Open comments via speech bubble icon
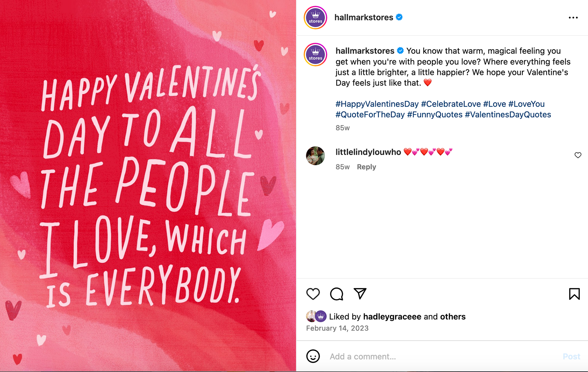The image size is (588, 372). pyautogui.click(x=337, y=294)
